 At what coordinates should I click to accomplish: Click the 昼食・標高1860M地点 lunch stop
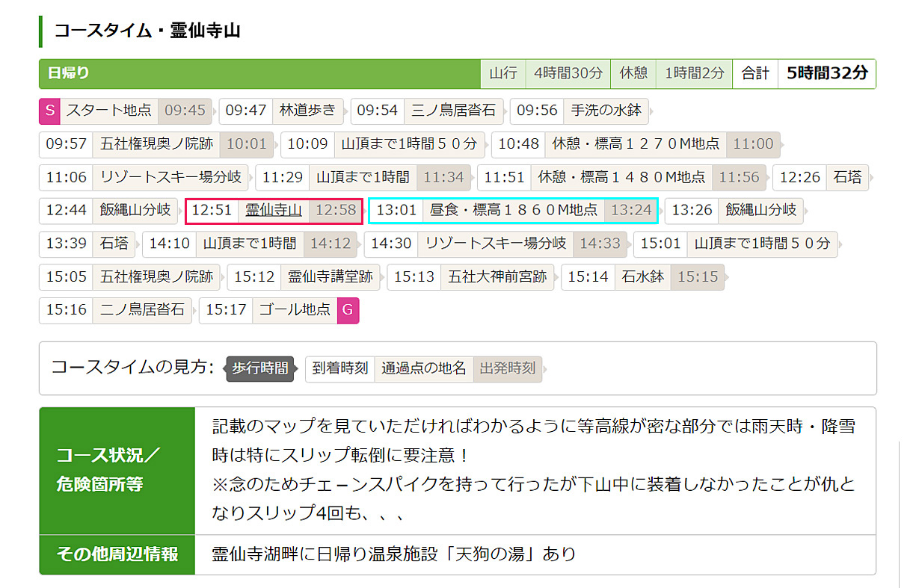tap(513, 210)
